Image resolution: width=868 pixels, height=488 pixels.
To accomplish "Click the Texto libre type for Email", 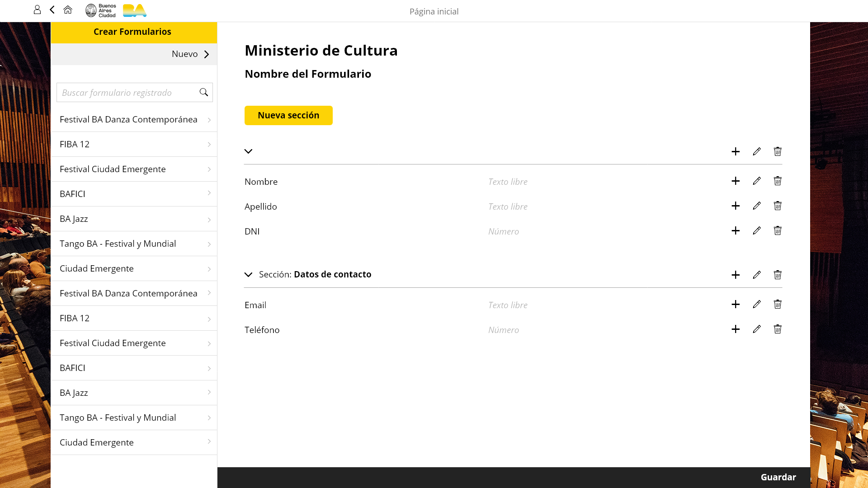I will click(x=508, y=305).
